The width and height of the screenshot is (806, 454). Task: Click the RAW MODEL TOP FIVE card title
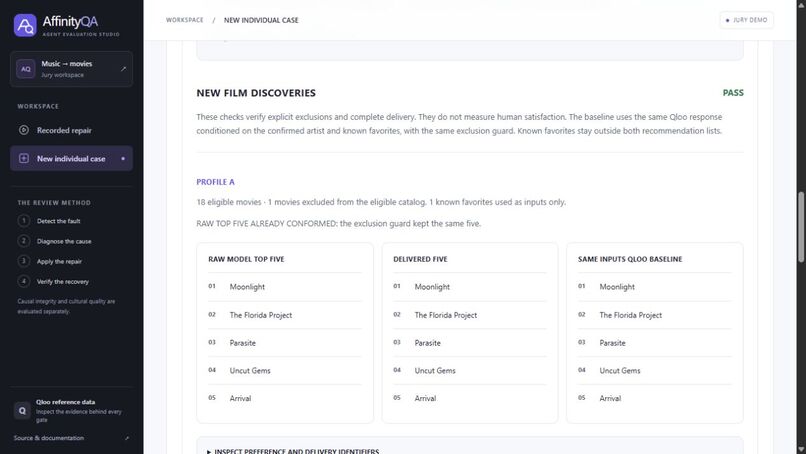click(246, 259)
